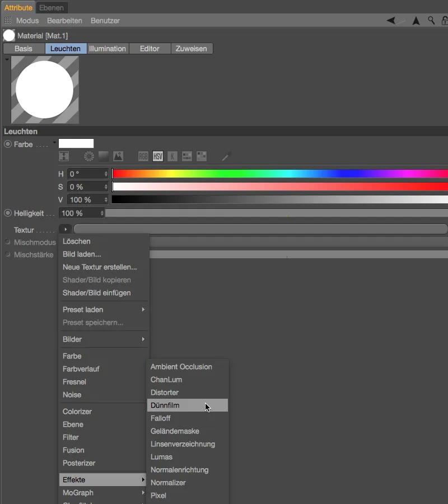Switch to the Attribute tab
This screenshot has height=504, width=448.
pos(18,7)
